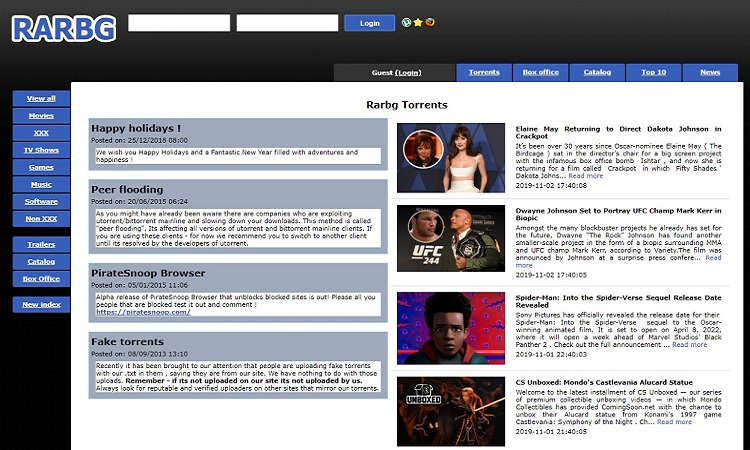Viewport: 750px width, 450px height.
Task: Click the RARBG logo
Action: click(64, 29)
